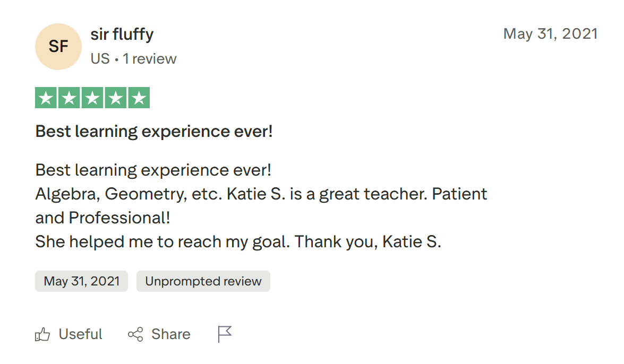Image resolution: width=624 pixels, height=364 pixels.
Task: Open sir fluffy's profile name
Action: coord(122,34)
